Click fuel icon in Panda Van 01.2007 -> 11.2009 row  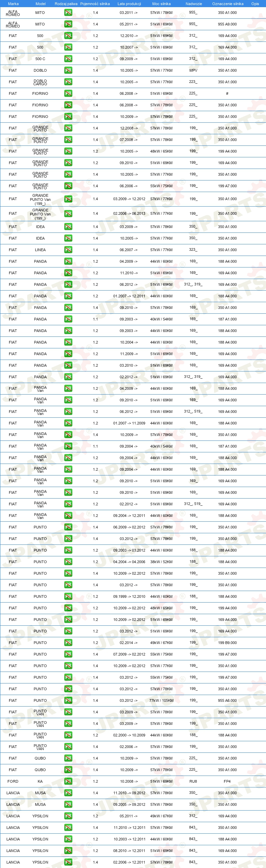pyautogui.click(x=68, y=423)
